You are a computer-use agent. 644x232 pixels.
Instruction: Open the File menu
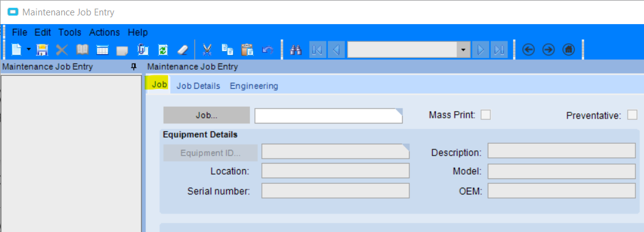click(x=20, y=33)
